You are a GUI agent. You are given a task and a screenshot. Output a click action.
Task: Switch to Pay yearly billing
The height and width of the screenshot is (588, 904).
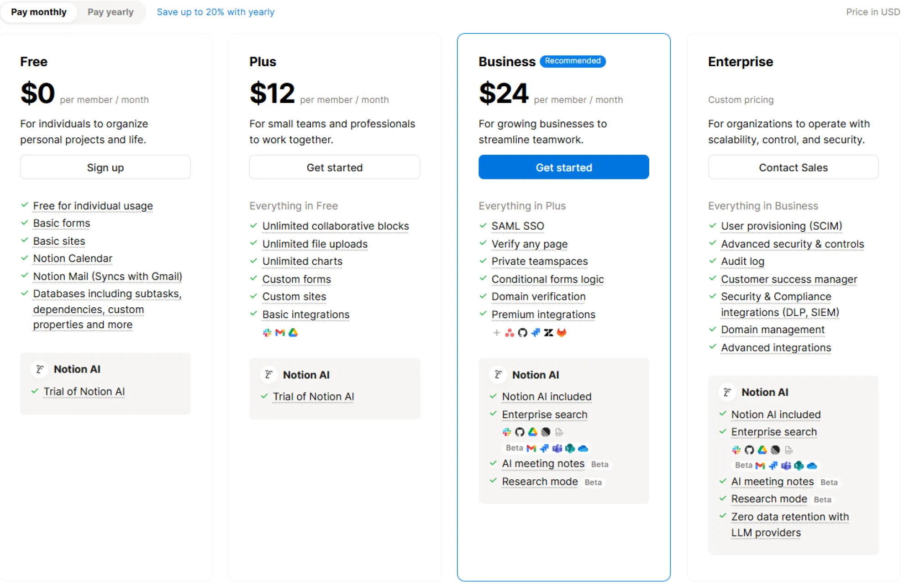tap(110, 12)
